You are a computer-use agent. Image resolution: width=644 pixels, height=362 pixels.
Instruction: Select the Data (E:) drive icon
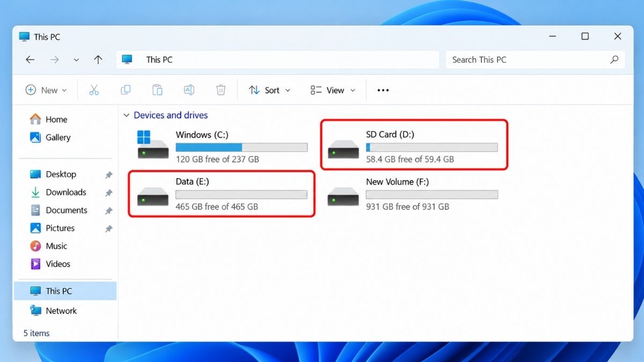(153, 196)
